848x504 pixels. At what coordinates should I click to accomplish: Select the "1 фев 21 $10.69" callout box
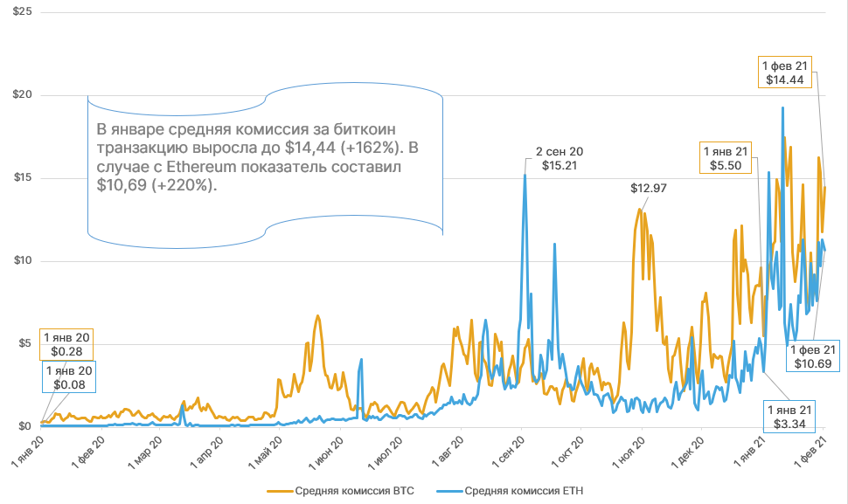tap(812, 356)
